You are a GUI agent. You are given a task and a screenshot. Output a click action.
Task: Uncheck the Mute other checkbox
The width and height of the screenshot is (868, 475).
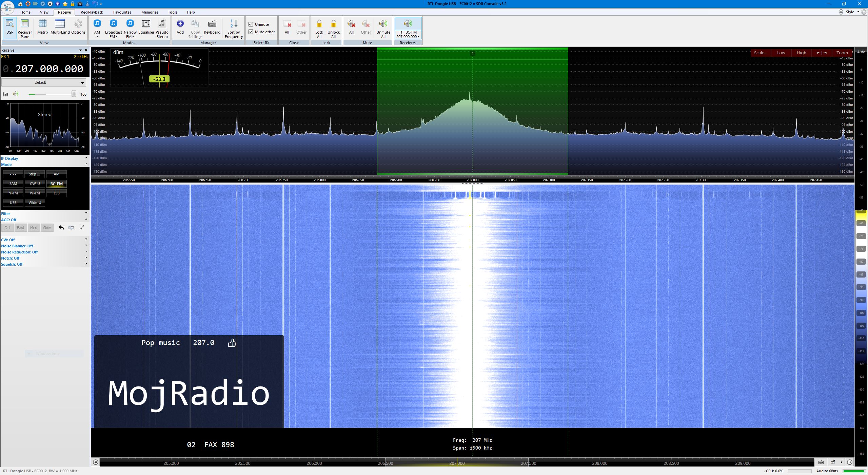[x=251, y=32]
